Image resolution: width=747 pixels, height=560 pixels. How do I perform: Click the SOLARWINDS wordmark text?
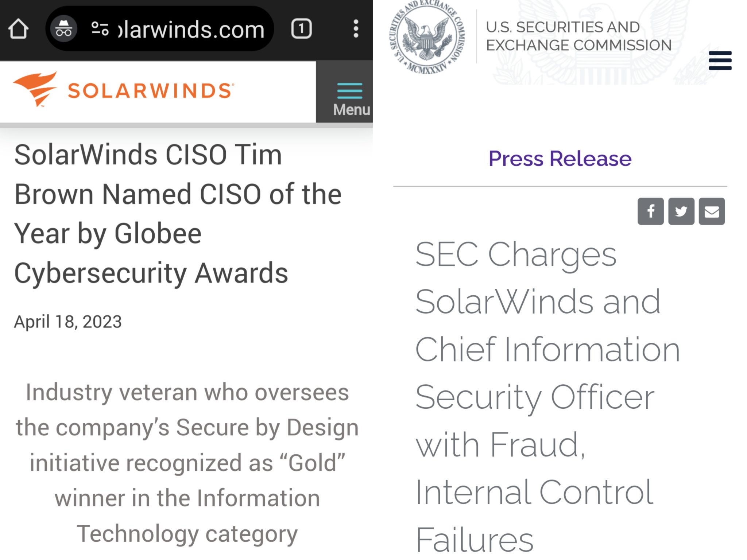150,91
